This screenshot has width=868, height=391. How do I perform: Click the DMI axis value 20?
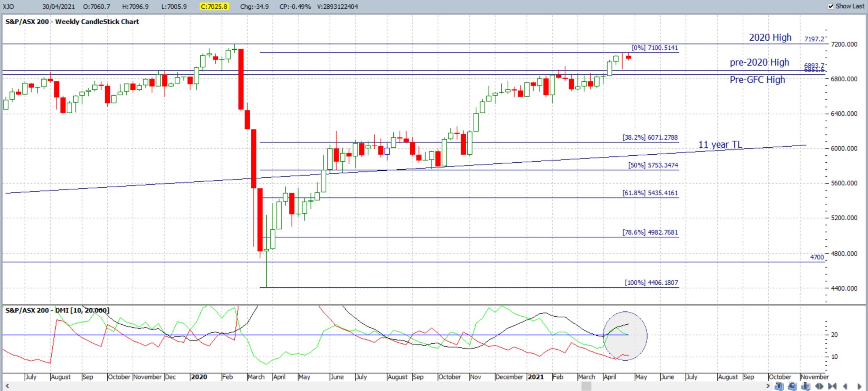pyautogui.click(x=834, y=335)
